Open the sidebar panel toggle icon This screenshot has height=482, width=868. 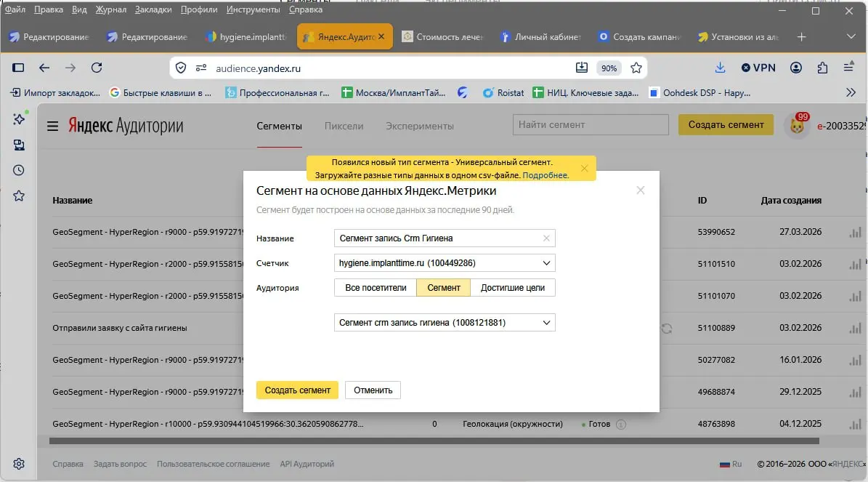click(18, 68)
